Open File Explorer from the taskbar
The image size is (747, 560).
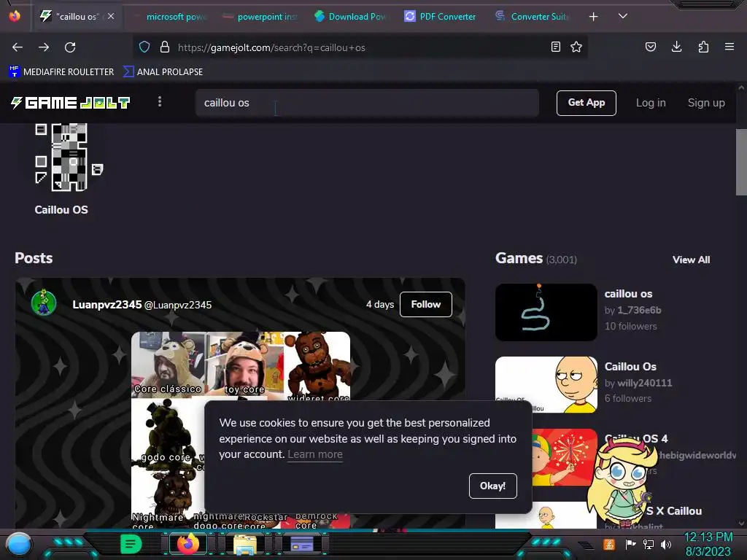tap(245, 544)
